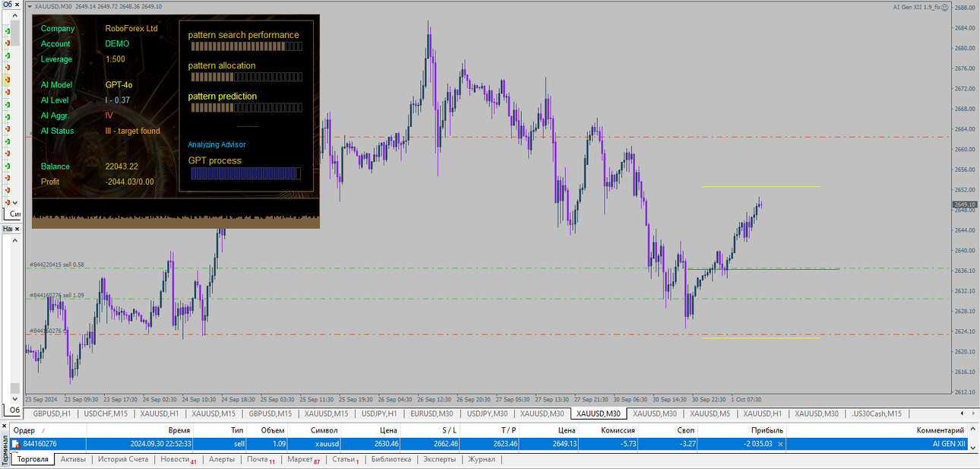This screenshot has width=980, height=469.
Task: Click the #844220415 sell 0.58 order line label
Action: tap(57, 265)
